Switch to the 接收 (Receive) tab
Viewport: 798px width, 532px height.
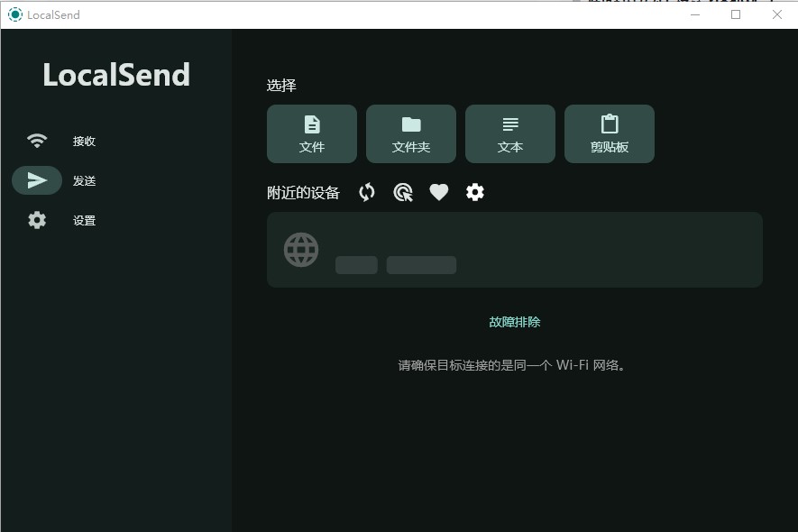coord(61,141)
